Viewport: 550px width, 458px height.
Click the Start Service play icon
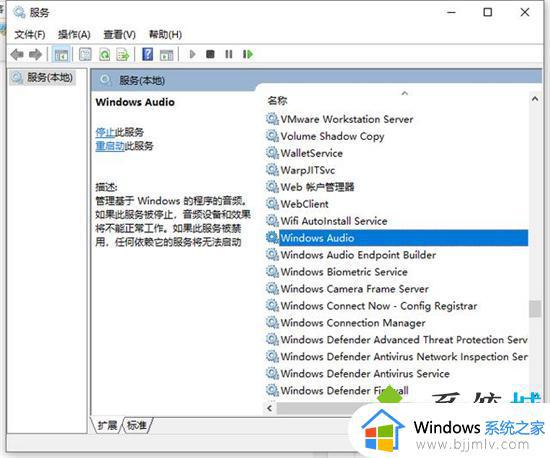tap(192, 54)
